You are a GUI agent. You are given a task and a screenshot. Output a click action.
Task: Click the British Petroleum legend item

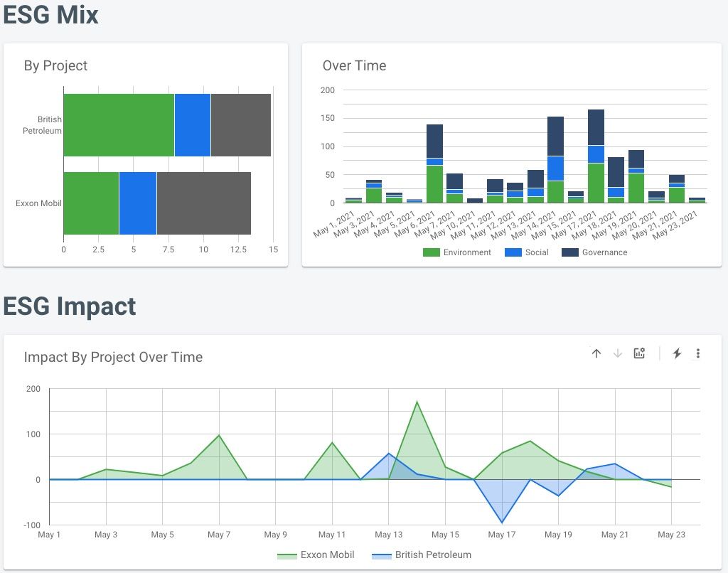(423, 555)
